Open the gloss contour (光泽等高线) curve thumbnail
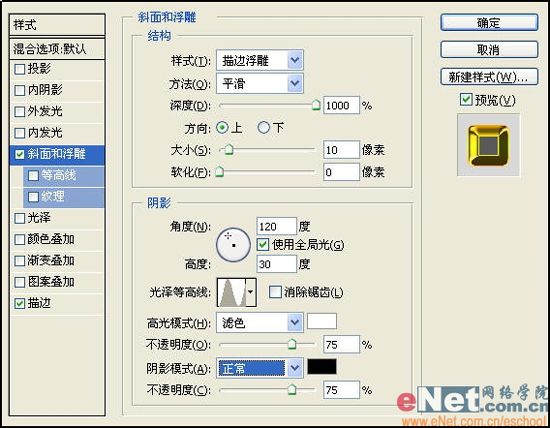This screenshot has height=428, width=550. tap(232, 292)
